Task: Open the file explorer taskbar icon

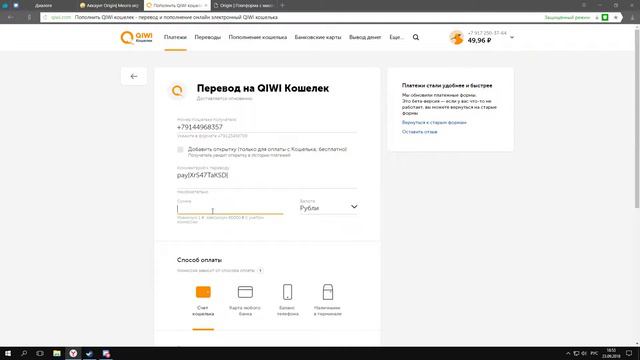Action: point(57,353)
